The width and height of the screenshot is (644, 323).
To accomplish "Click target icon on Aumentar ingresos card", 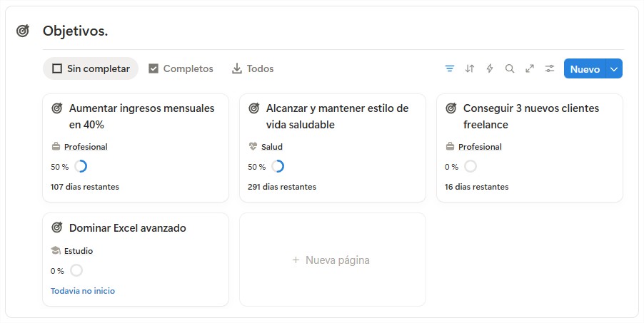I will [x=56, y=108].
